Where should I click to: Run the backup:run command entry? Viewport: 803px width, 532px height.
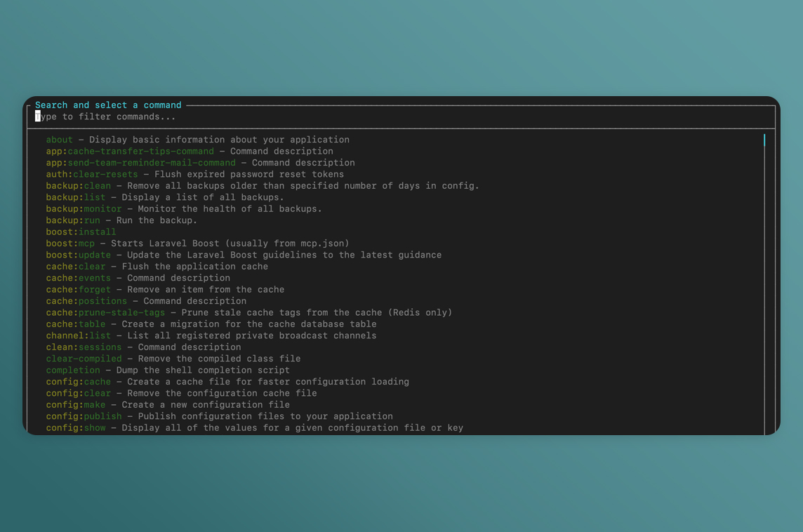pos(73,220)
